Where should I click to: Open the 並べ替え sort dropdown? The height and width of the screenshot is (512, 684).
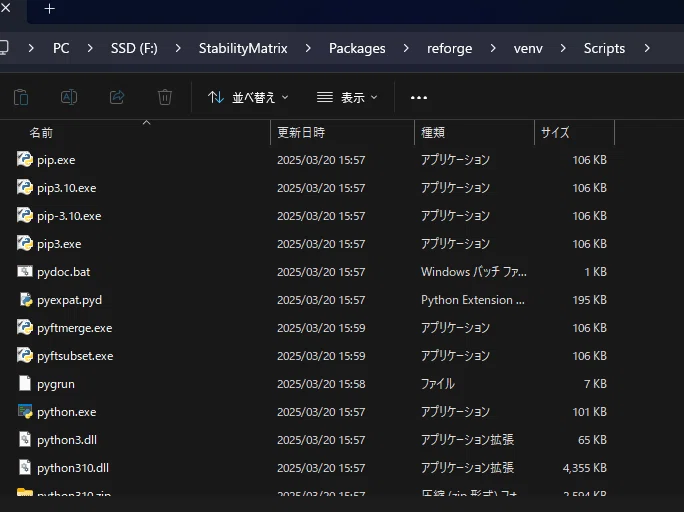pyautogui.click(x=248, y=97)
